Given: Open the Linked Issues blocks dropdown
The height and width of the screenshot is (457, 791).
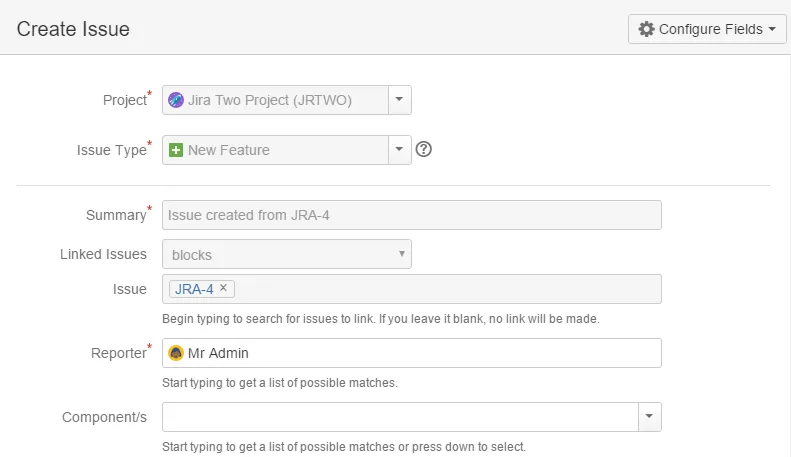Looking at the screenshot, I should pyautogui.click(x=287, y=254).
